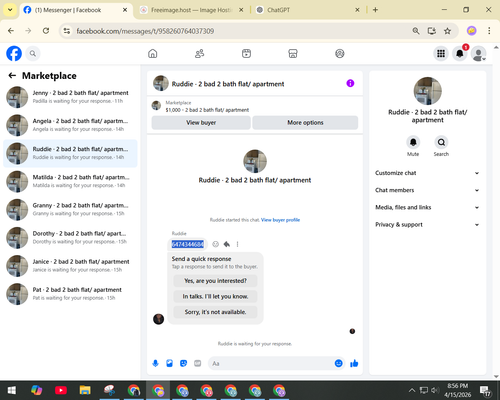Choose a sticker icon in composer
The width and height of the screenshot is (500, 400).
(x=183, y=363)
